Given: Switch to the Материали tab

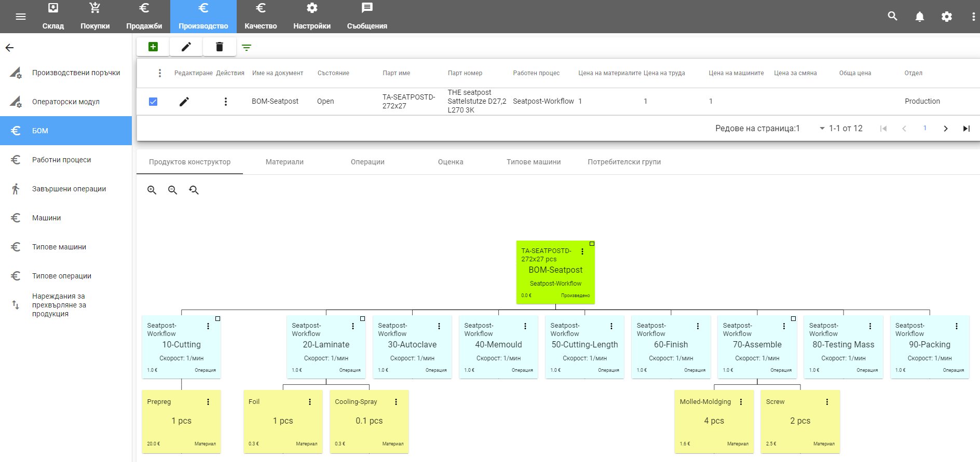Looking at the screenshot, I should 284,162.
